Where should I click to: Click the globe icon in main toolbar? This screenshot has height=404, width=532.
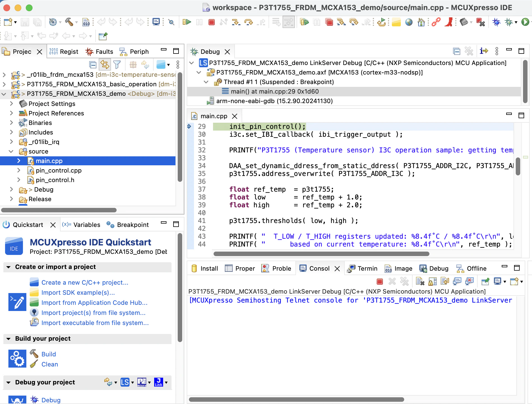click(x=409, y=22)
